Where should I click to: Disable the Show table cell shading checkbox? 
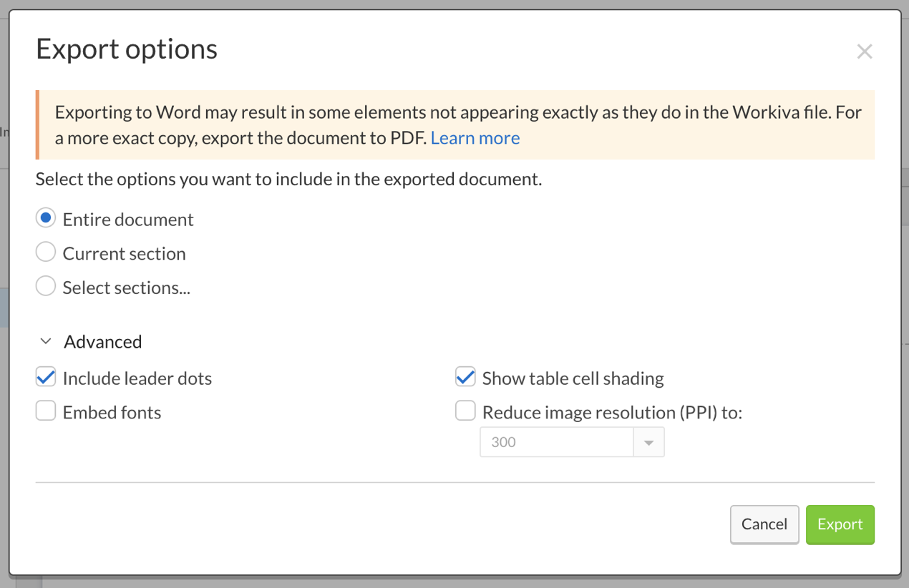click(x=465, y=377)
